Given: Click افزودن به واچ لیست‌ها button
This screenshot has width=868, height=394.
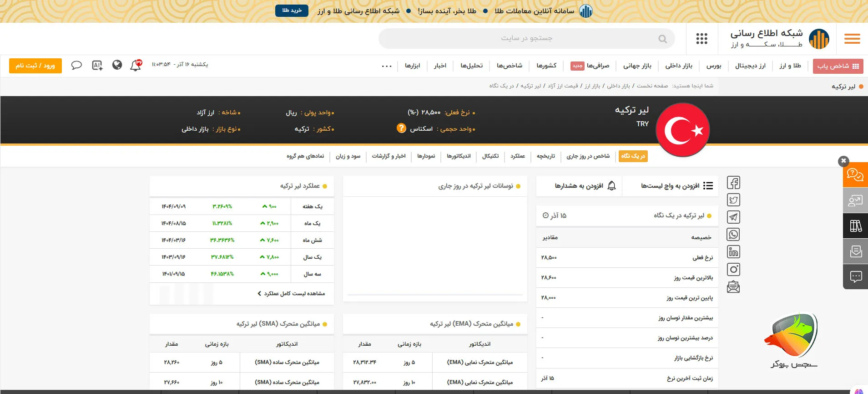Looking at the screenshot, I should 677,186.
